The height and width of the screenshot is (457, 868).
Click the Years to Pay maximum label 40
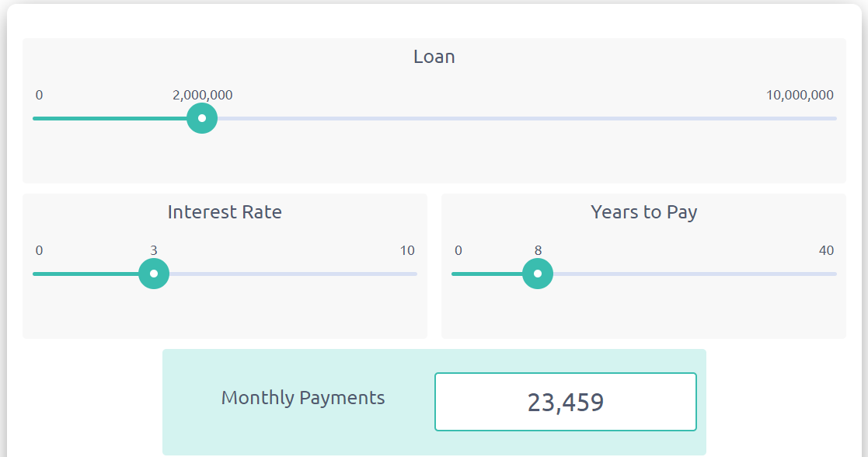826,250
